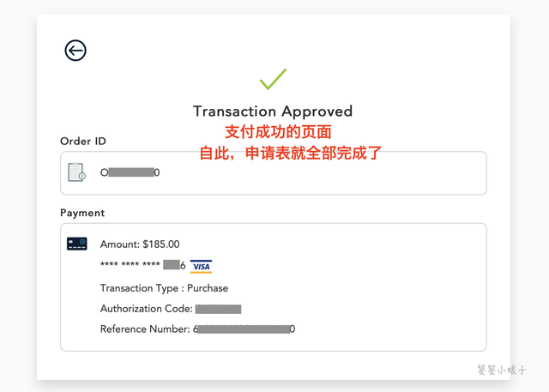Viewport: 549px width, 392px height.
Task: Click the Reference Number label
Action: (x=145, y=329)
